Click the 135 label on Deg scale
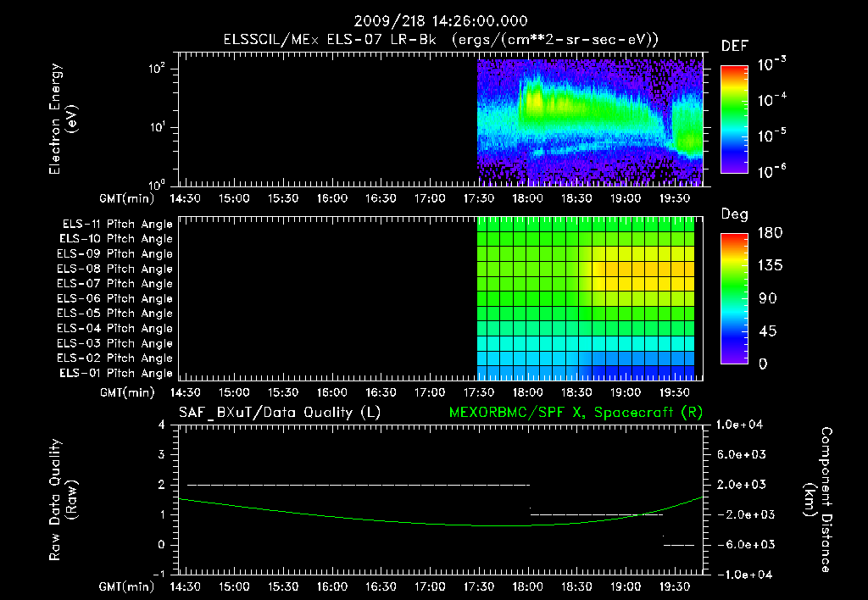868x600 pixels. (770, 266)
